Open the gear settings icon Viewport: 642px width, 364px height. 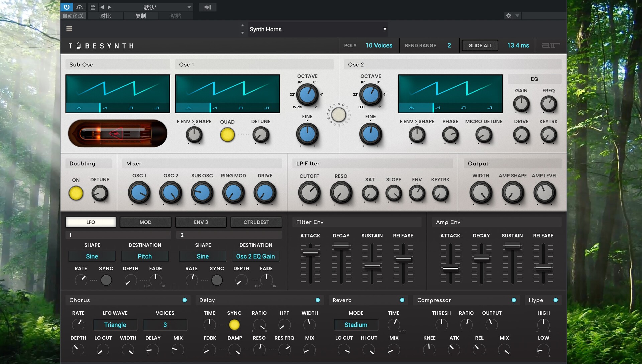click(508, 16)
